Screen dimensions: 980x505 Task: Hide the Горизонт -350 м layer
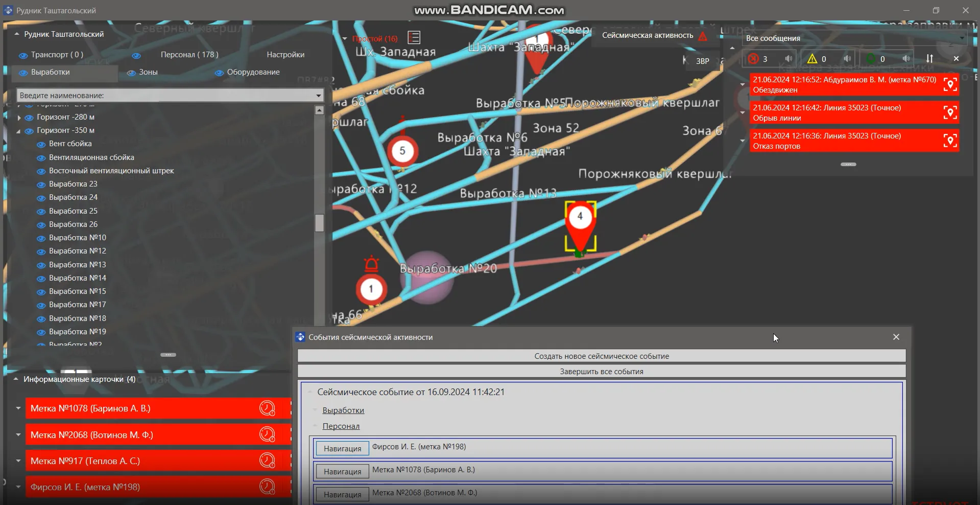coord(29,131)
